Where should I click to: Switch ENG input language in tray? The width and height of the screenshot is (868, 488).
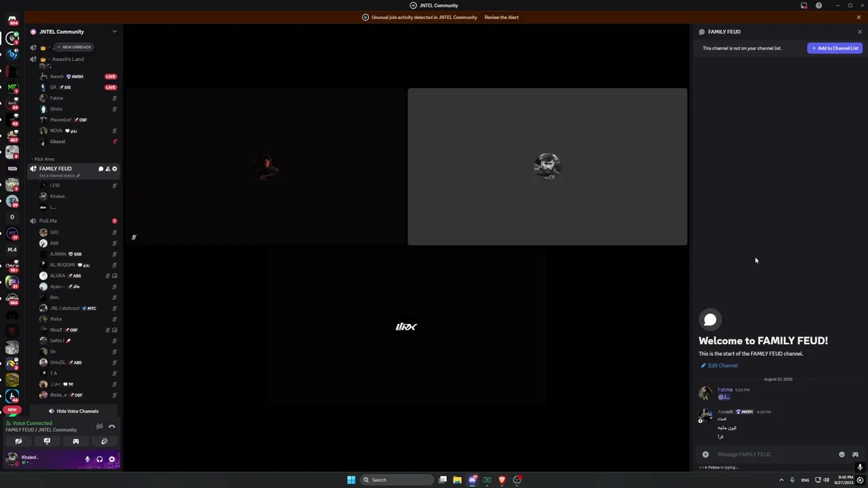[805, 480]
